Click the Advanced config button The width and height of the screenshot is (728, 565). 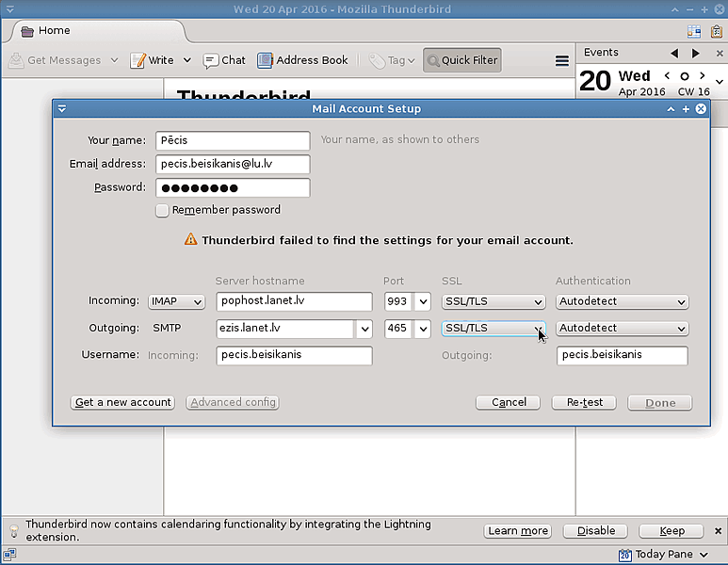point(233,402)
